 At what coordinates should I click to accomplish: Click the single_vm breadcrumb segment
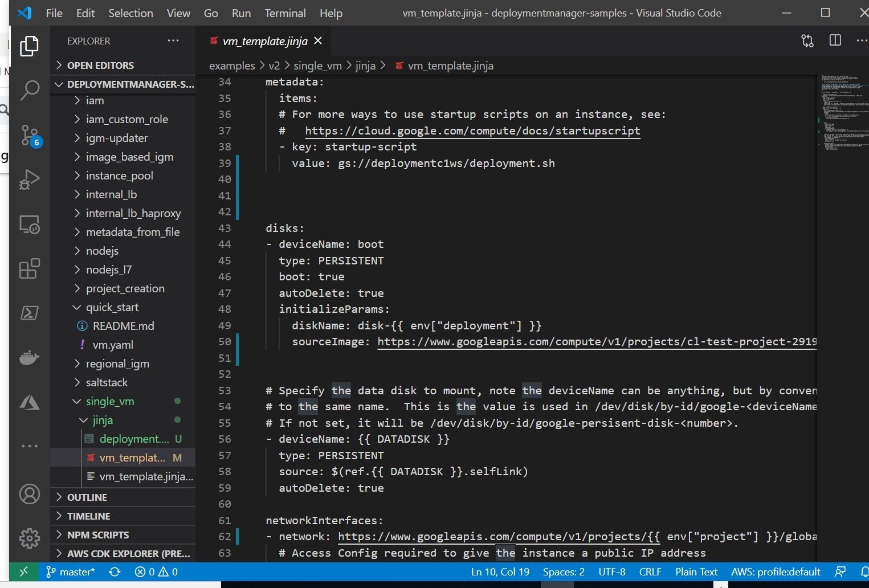[317, 66]
